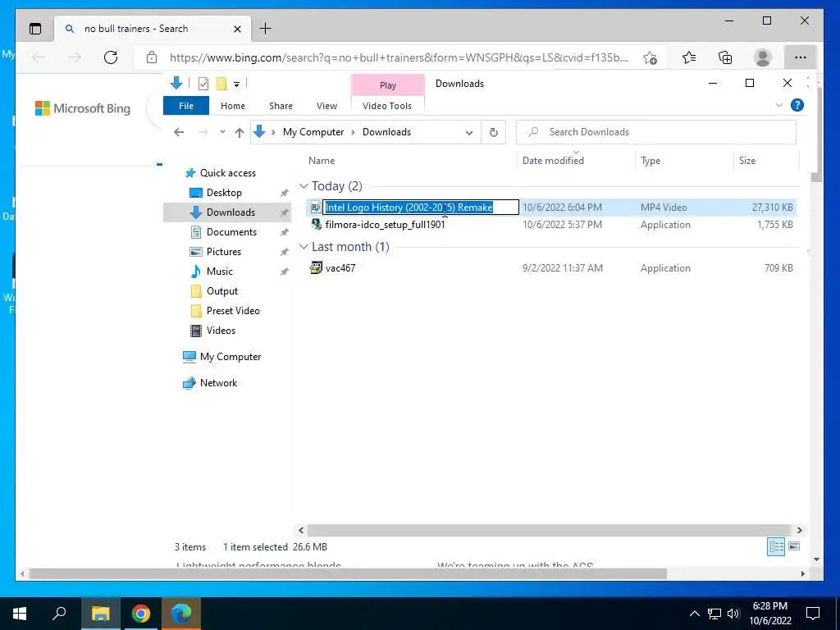Click the blue download arrow title icon
Image resolution: width=840 pixels, height=630 pixels.
176,83
